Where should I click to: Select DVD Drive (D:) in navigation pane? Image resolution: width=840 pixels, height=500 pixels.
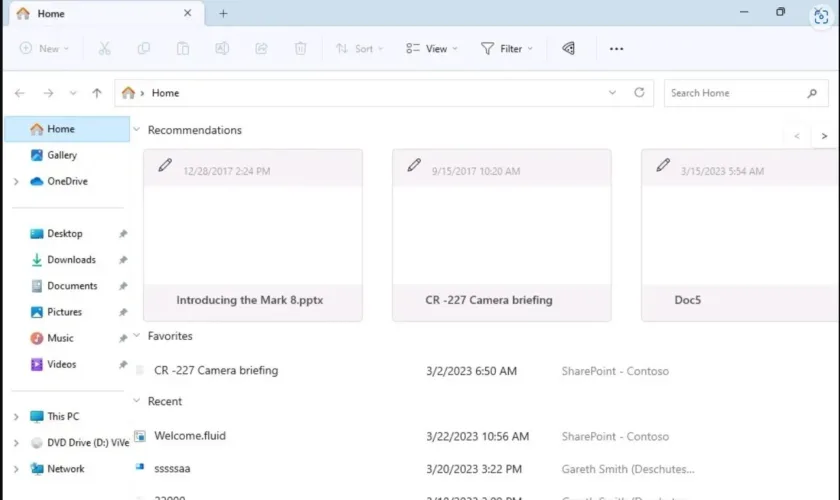click(80, 443)
